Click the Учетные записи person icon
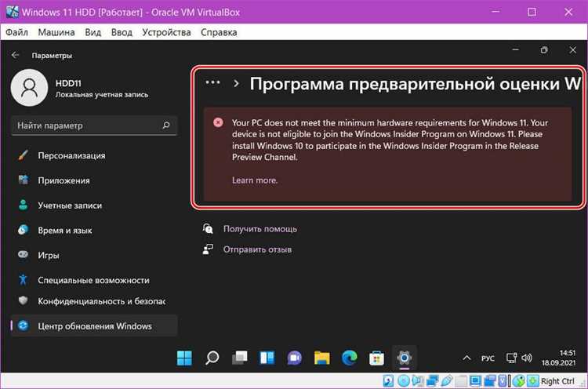 click(23, 205)
